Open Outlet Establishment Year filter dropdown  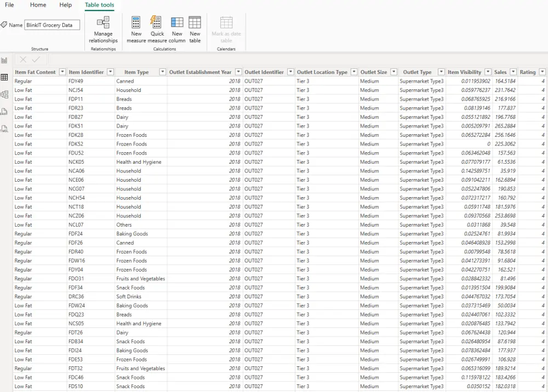click(238, 72)
